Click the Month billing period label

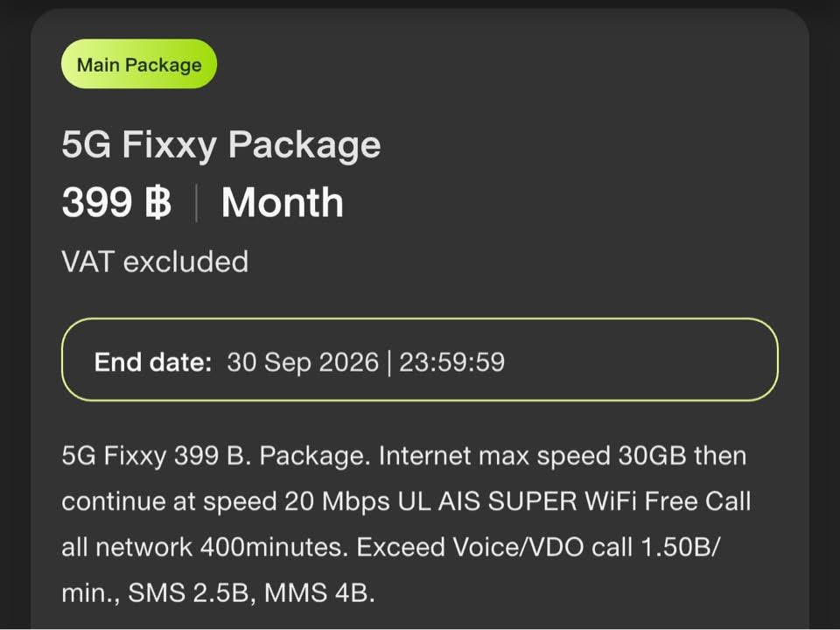(282, 203)
